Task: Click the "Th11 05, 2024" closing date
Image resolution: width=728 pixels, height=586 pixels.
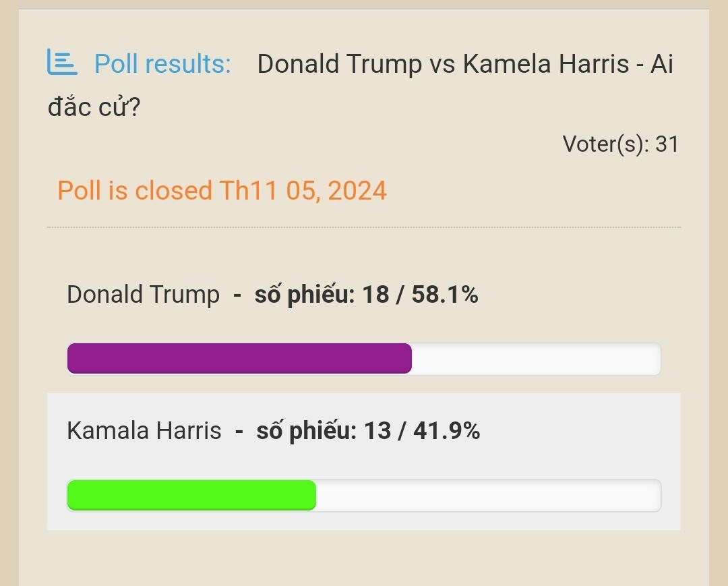Action: 303,191
